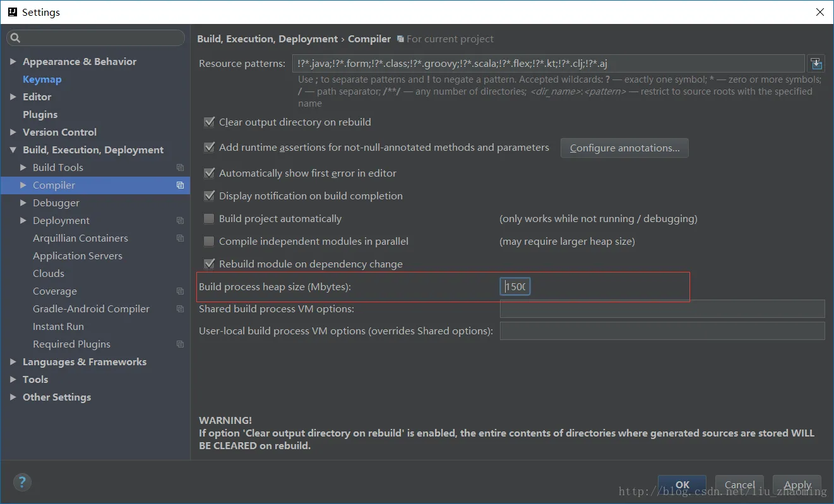Expand the Appearance & Behavior tree node

point(13,62)
